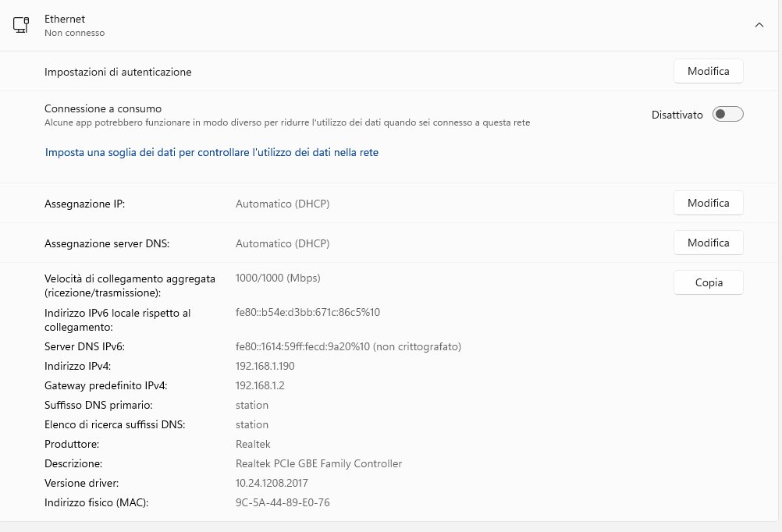The height and width of the screenshot is (532, 782).
Task: Click the Ethernet header title
Action: [66, 18]
